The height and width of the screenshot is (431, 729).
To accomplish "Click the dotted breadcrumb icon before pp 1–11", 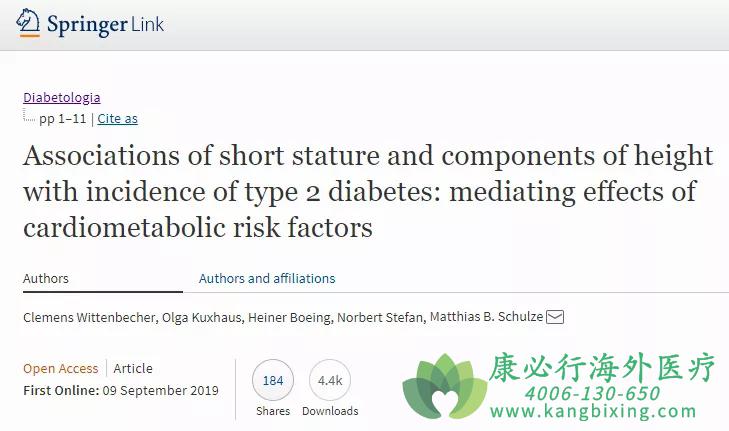I will 29,115.
